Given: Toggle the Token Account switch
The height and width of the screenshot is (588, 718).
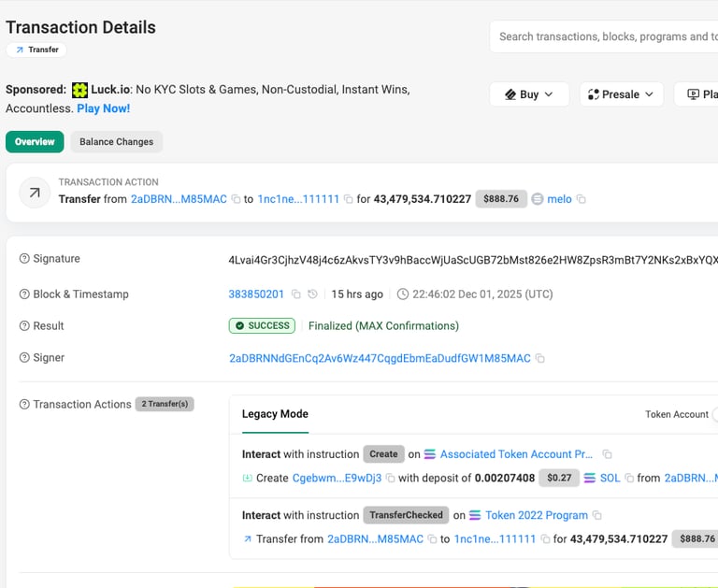Looking at the screenshot, I should click(714, 414).
